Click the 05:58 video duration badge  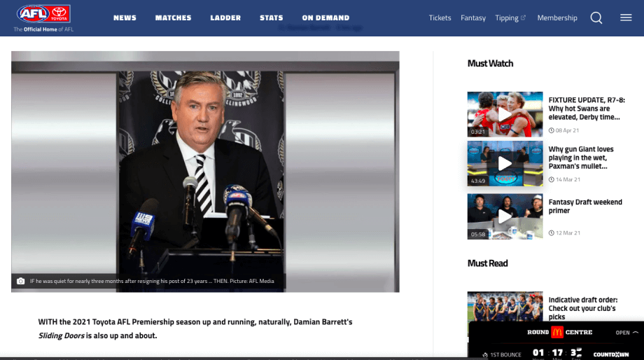(477, 234)
